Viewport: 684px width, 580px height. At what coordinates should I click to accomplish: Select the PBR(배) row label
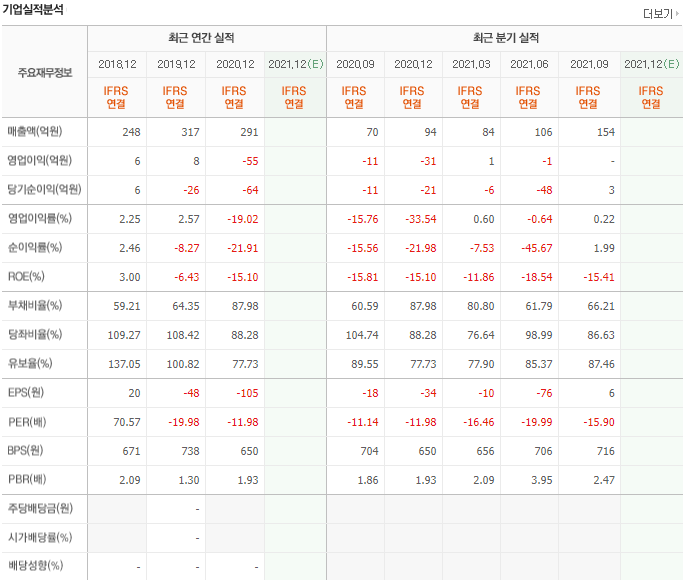[27, 480]
